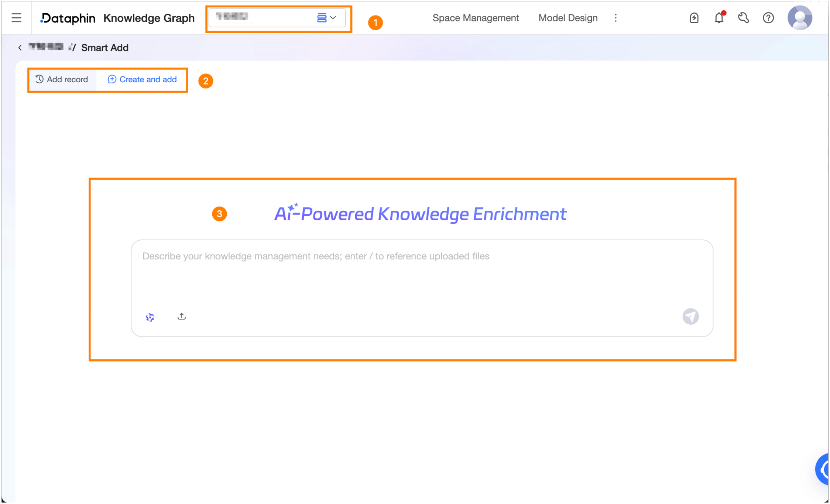Open the notifications bell

click(x=719, y=18)
